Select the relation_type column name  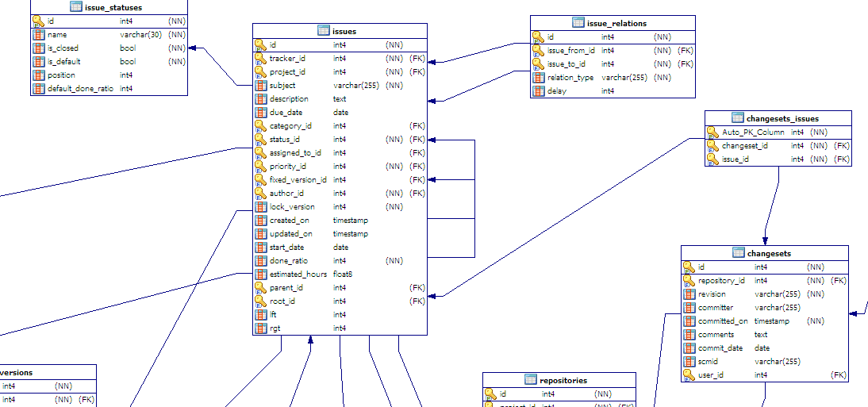pos(570,78)
